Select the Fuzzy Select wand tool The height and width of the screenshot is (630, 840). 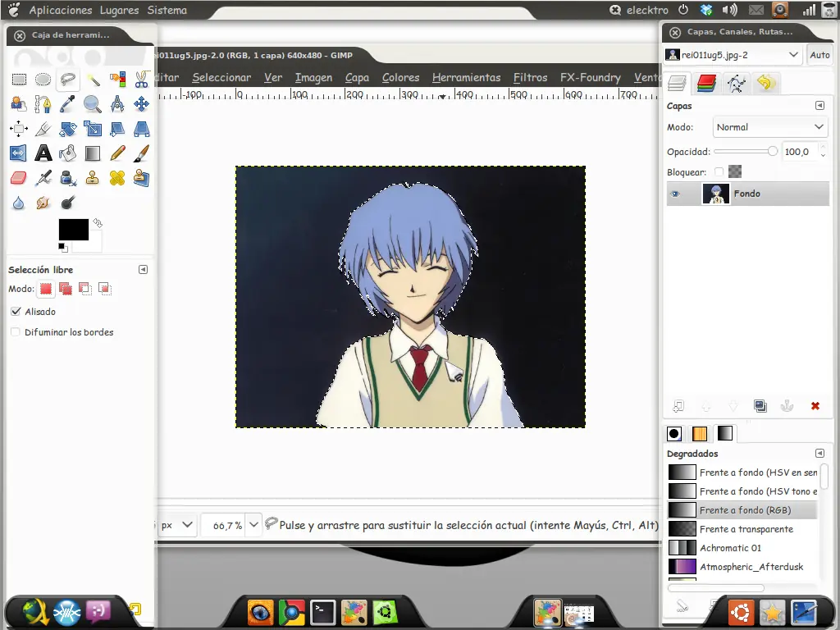click(x=93, y=80)
